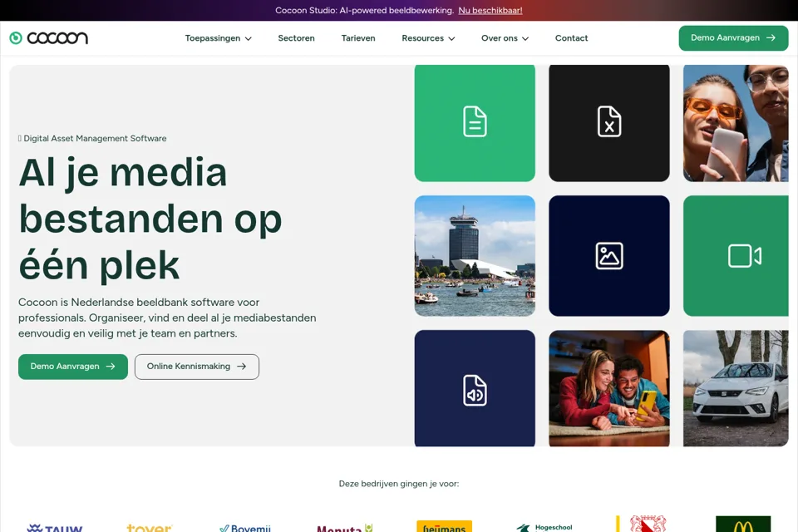Click the Hogeschool logo
798x532 pixels.
544,527
